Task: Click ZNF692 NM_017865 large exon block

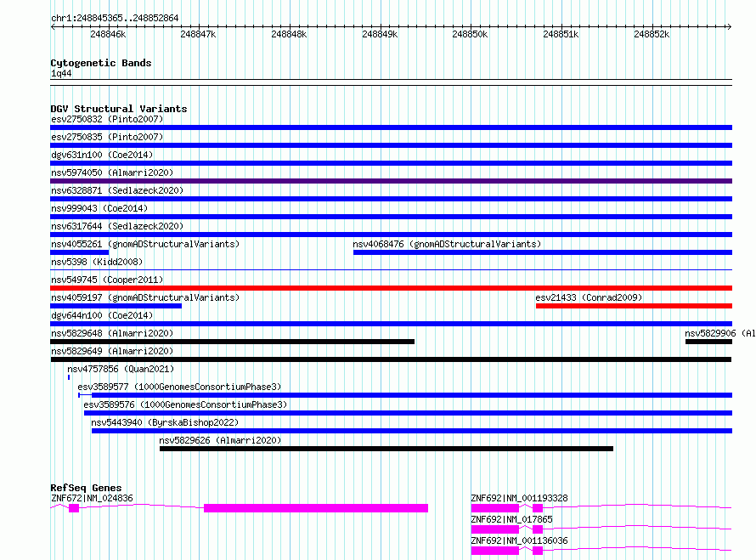Action: [x=494, y=529]
